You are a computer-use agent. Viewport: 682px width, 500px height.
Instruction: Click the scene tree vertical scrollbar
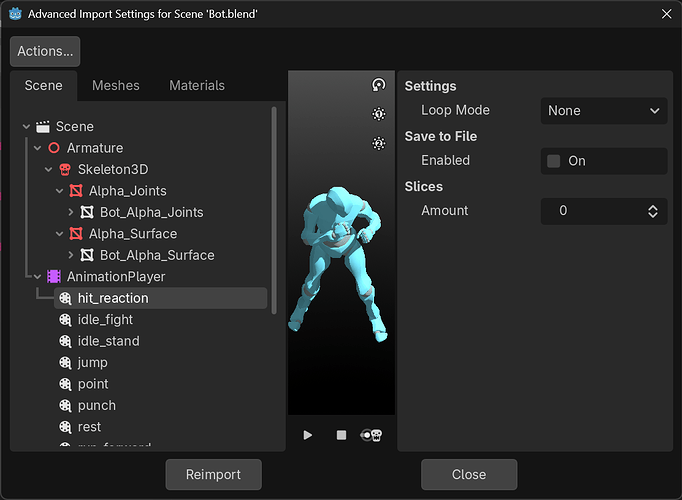(x=274, y=210)
